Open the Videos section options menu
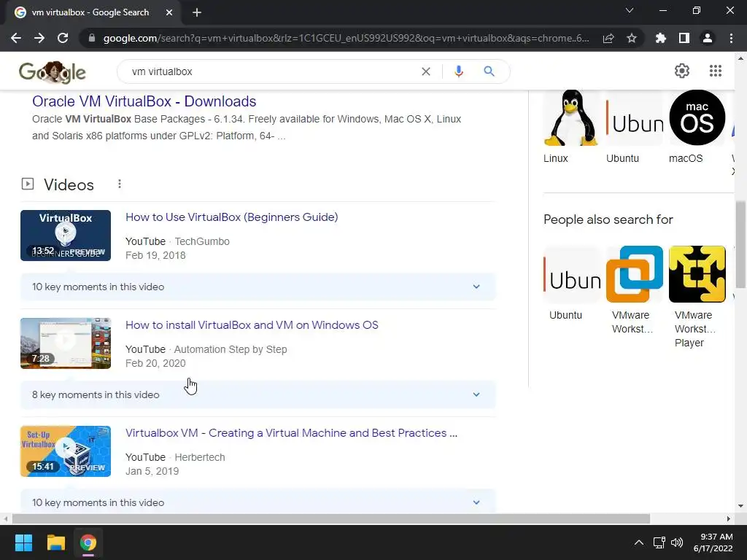The width and height of the screenshot is (747, 560). tap(120, 184)
